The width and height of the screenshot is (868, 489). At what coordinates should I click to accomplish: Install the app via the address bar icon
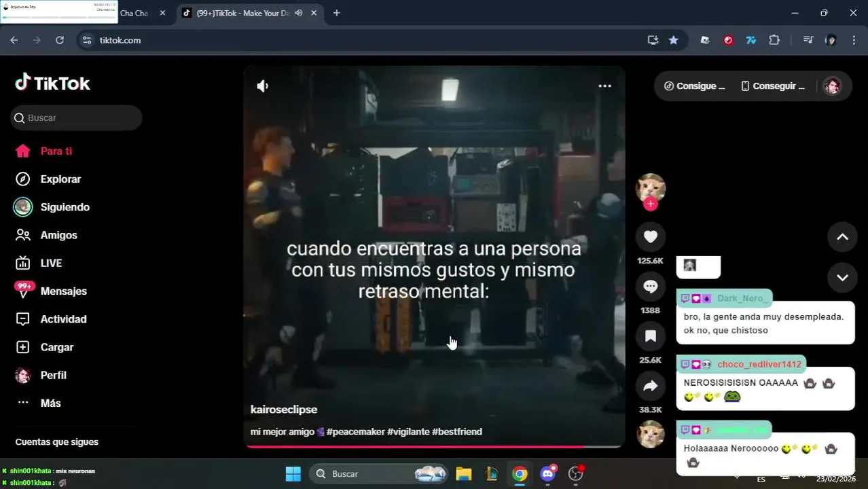[653, 40]
